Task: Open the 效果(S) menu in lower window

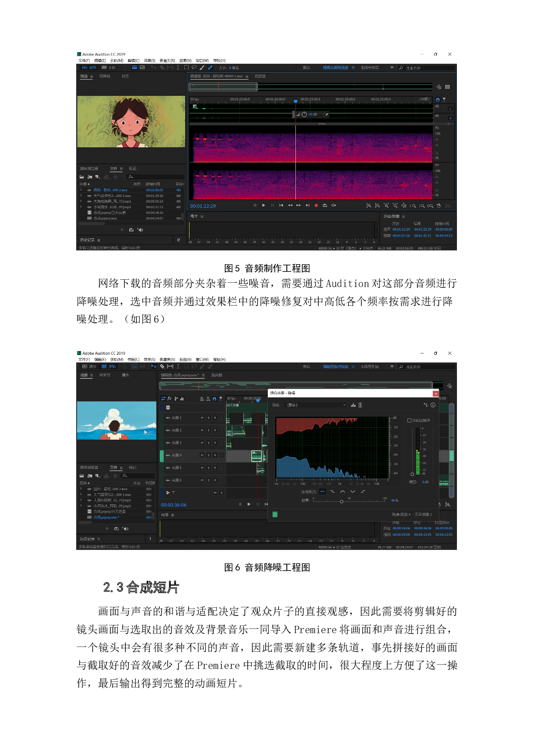Action: [x=149, y=359]
